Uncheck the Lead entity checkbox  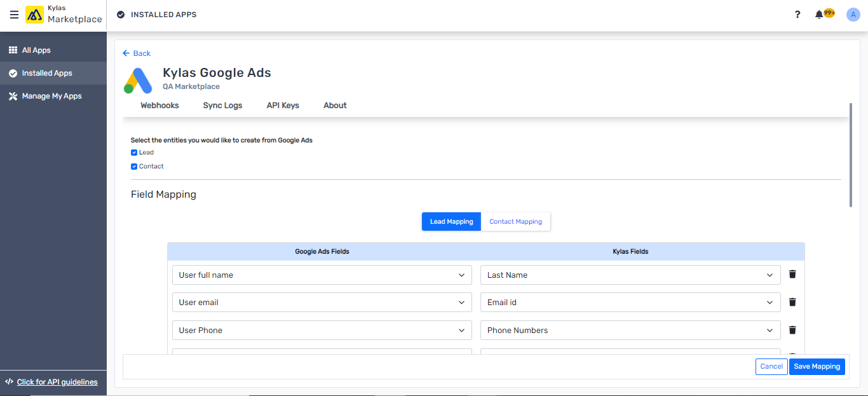pos(134,153)
